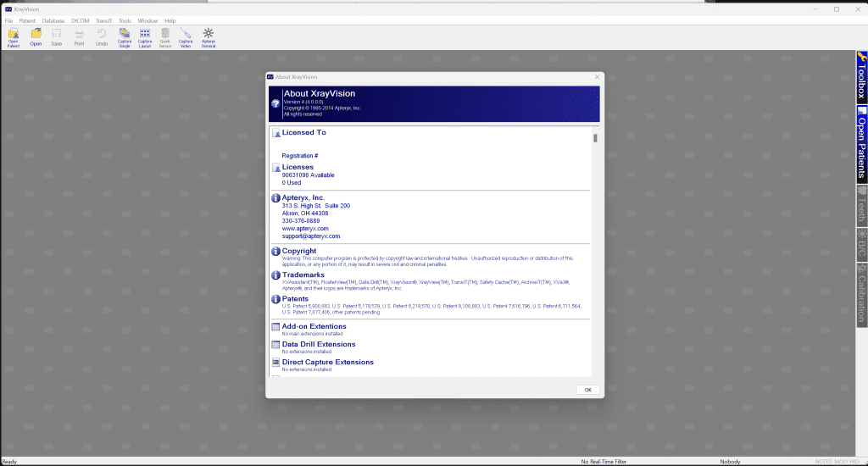Select the Capture Layout tool
Screen dimensions: 868x466
click(x=145, y=36)
